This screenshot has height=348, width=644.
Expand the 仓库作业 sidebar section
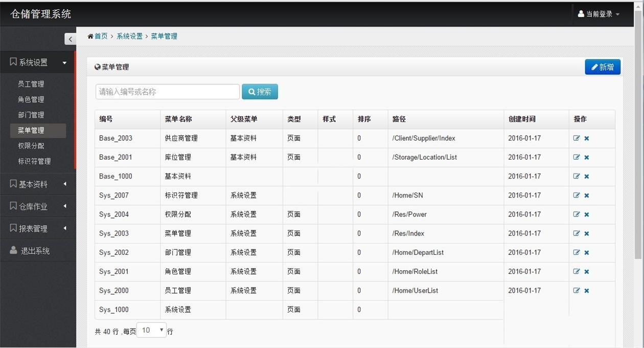(x=38, y=206)
